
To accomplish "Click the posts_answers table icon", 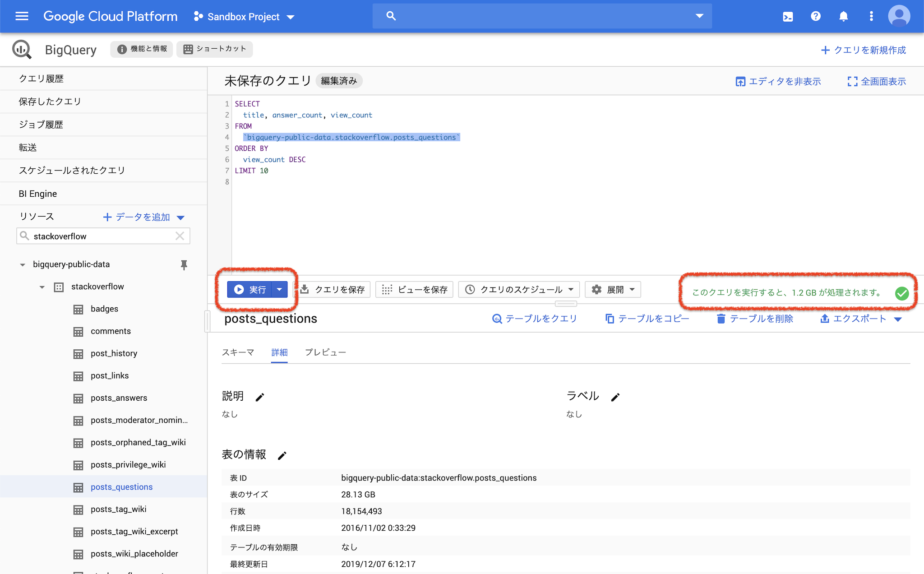I will point(78,398).
